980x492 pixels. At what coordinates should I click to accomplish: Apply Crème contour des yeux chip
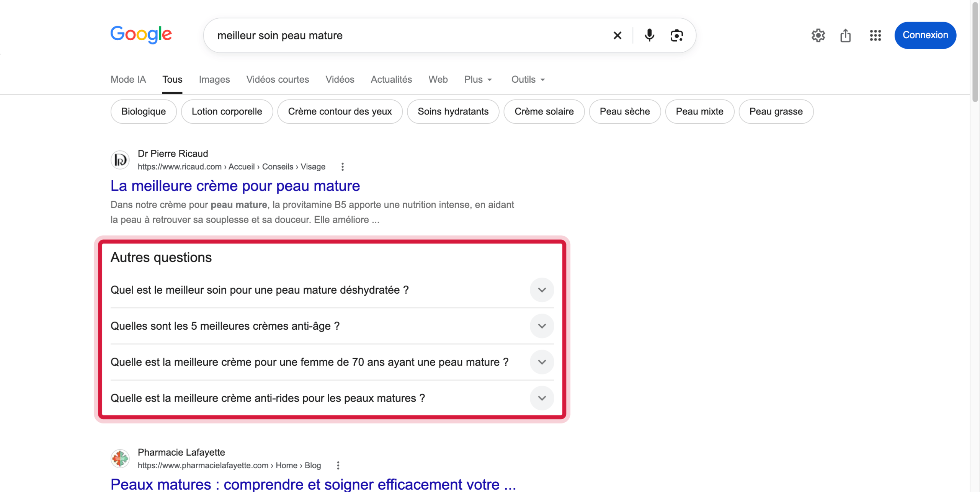click(x=340, y=111)
